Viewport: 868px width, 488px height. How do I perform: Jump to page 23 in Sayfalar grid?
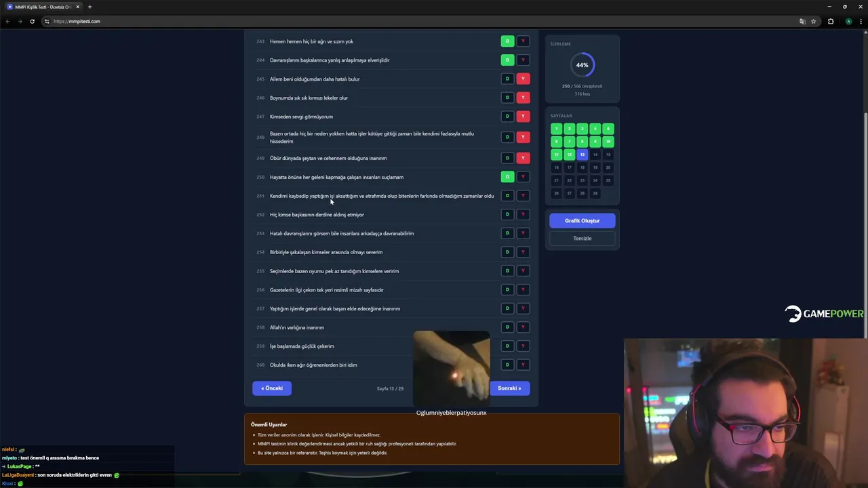click(x=583, y=180)
